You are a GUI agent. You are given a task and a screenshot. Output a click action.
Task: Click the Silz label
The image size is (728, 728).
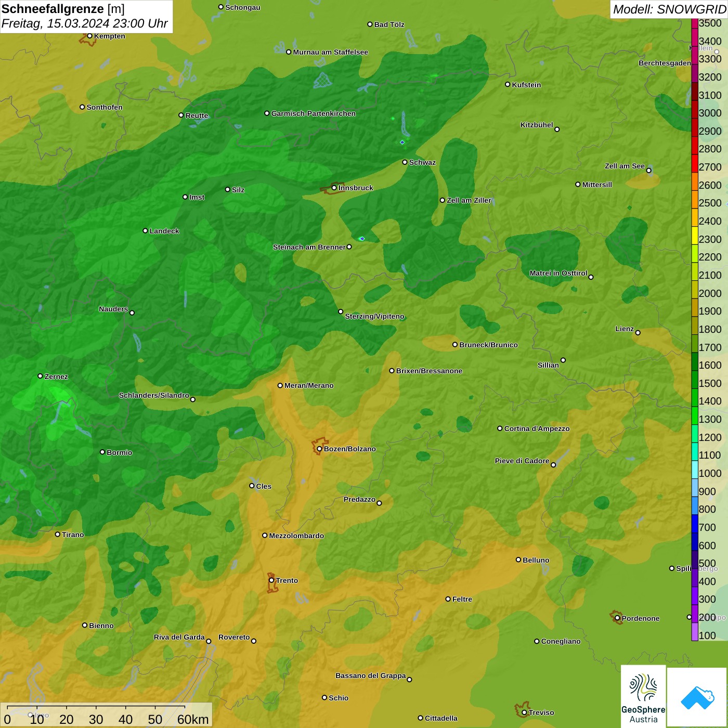coord(238,190)
